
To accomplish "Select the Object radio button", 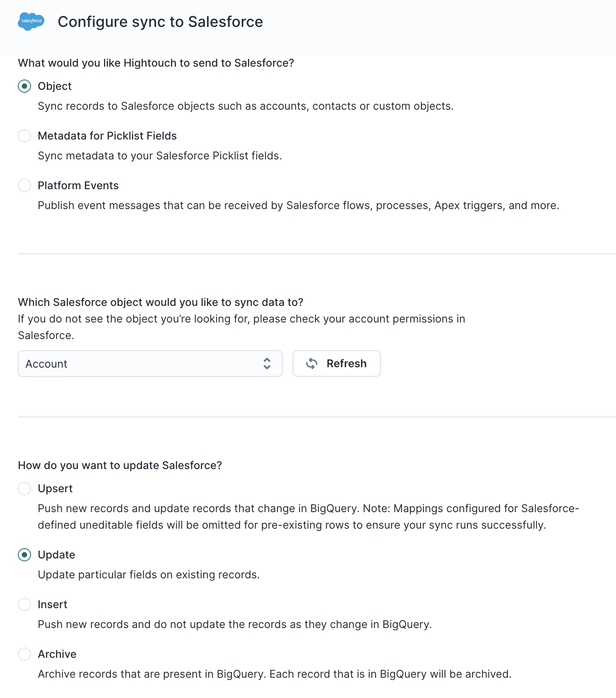I will (24, 86).
